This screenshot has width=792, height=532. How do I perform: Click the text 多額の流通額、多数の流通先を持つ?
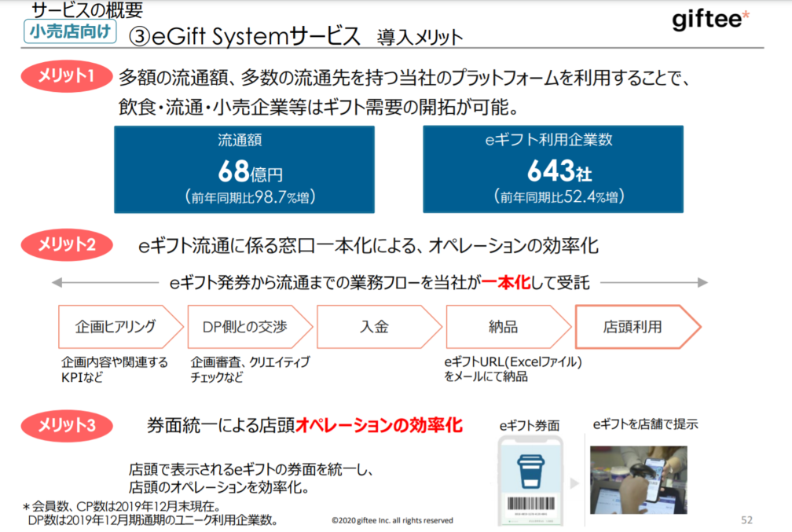coord(258,78)
